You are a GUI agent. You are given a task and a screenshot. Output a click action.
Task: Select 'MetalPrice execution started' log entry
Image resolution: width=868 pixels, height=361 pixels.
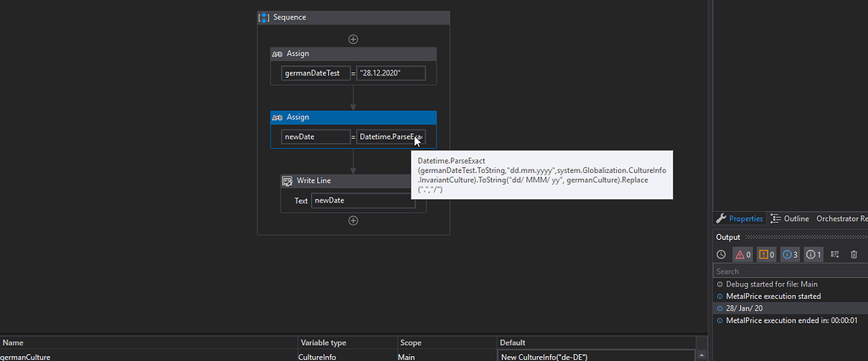(x=791, y=297)
